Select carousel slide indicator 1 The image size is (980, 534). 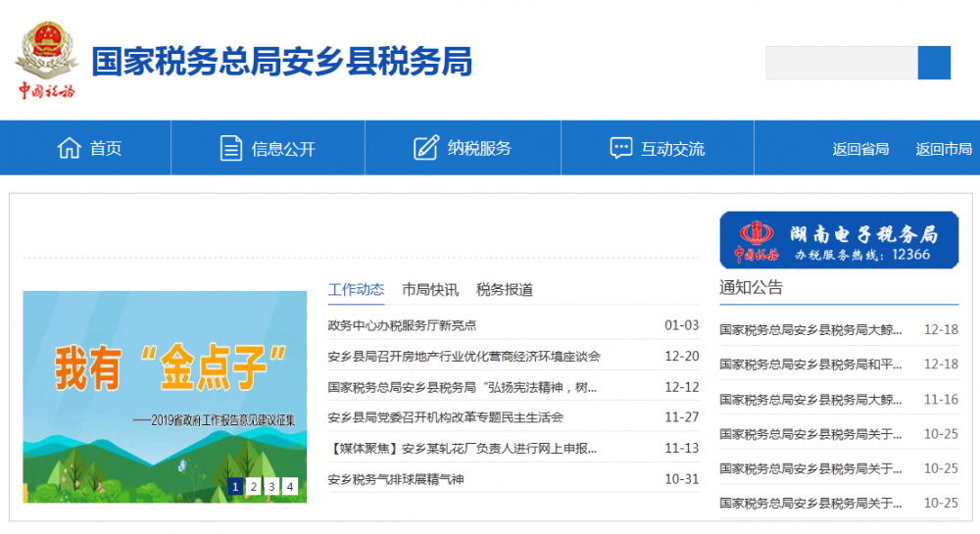coord(235,486)
